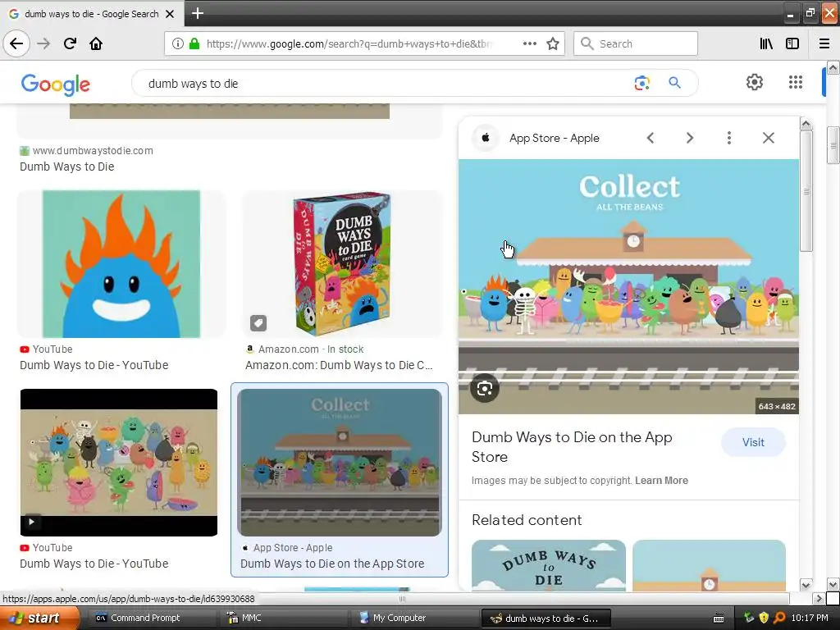Toggle the sidebar view icon
Screen dimensions: 840x630
(792, 43)
